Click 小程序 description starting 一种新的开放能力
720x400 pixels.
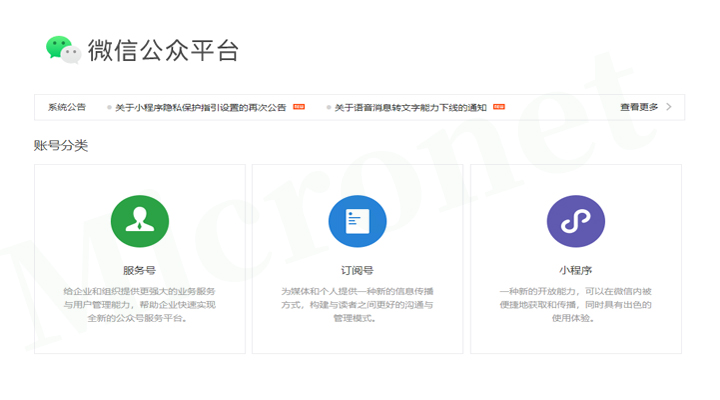pos(576,304)
